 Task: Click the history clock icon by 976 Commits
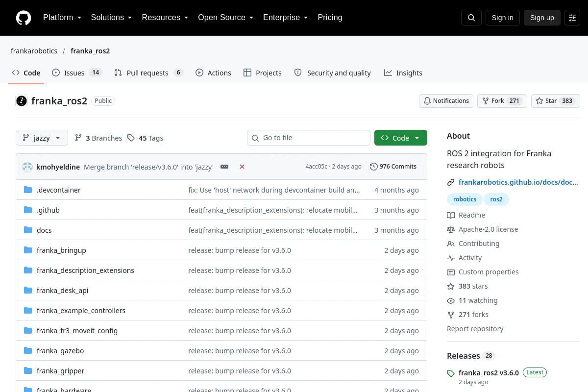374,167
